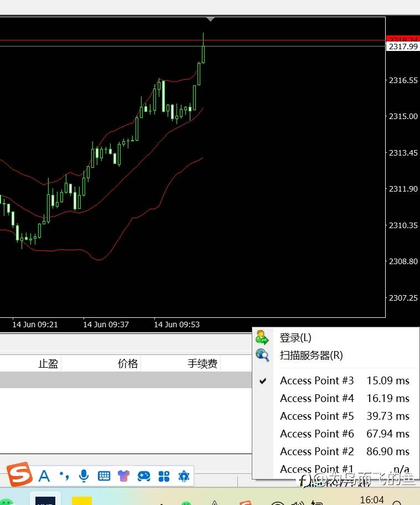Select checked Access Point #3 entry
420x505 pixels.
pyautogui.click(x=336, y=380)
